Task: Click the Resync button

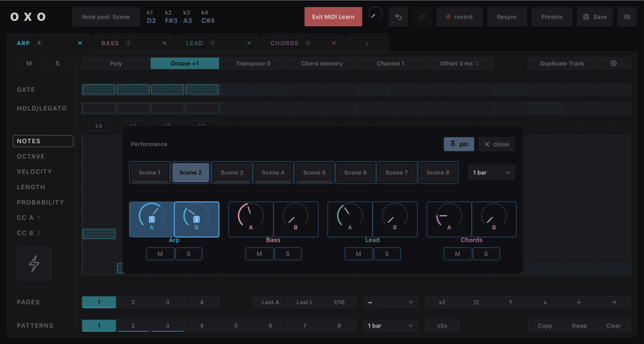Action: (x=507, y=17)
